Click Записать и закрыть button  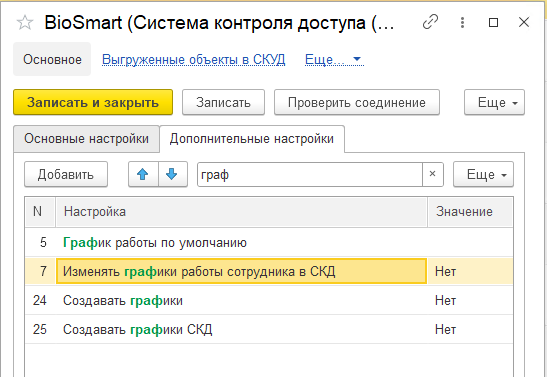[x=93, y=102]
